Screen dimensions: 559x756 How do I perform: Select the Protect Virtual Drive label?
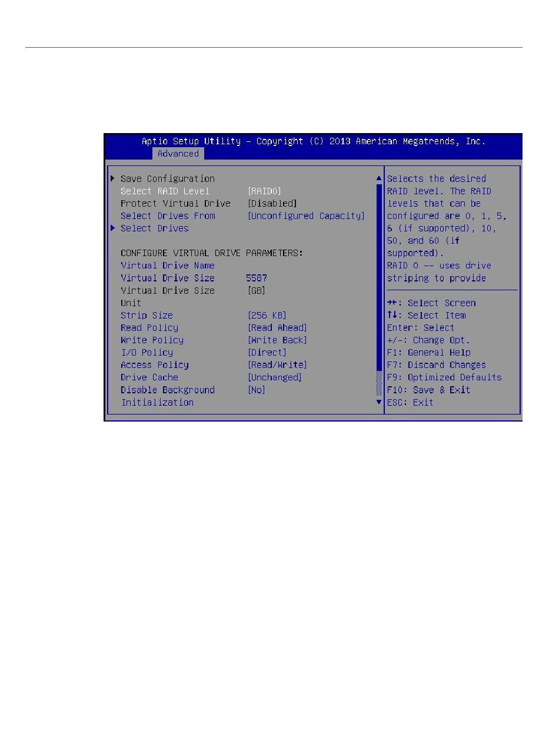[x=175, y=203]
